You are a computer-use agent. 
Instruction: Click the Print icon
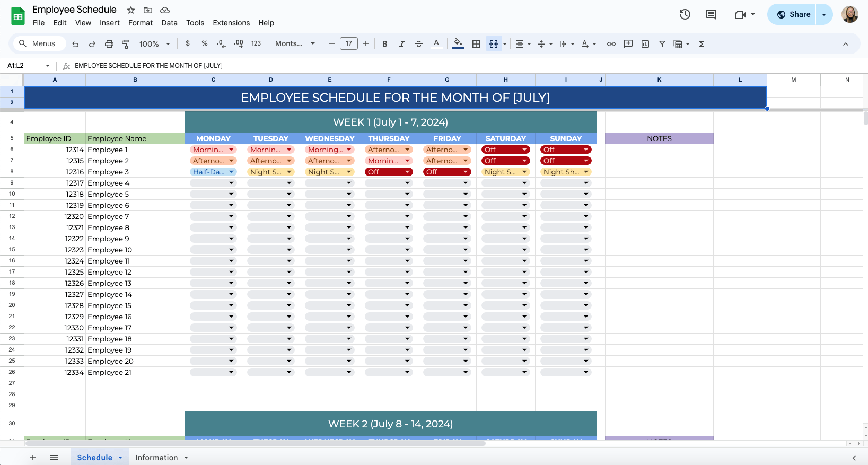(109, 44)
